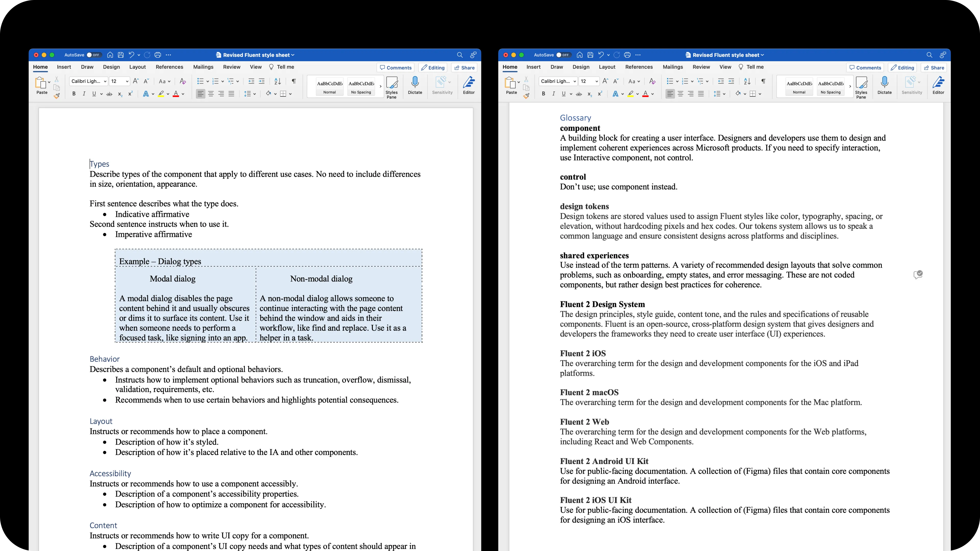Click Clear Formatting icon in left window
980x551 pixels.
[183, 81]
